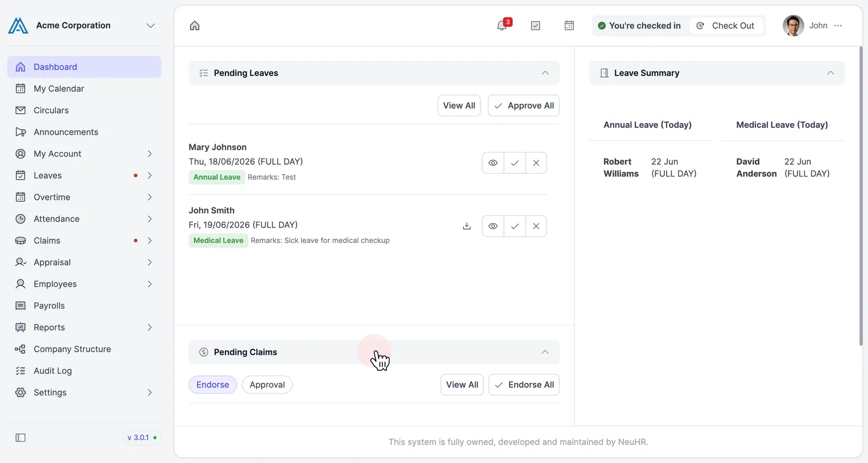Click David Anderson in Leave Summary
Screen dimensions: 868x463
pyautogui.click(x=756, y=168)
